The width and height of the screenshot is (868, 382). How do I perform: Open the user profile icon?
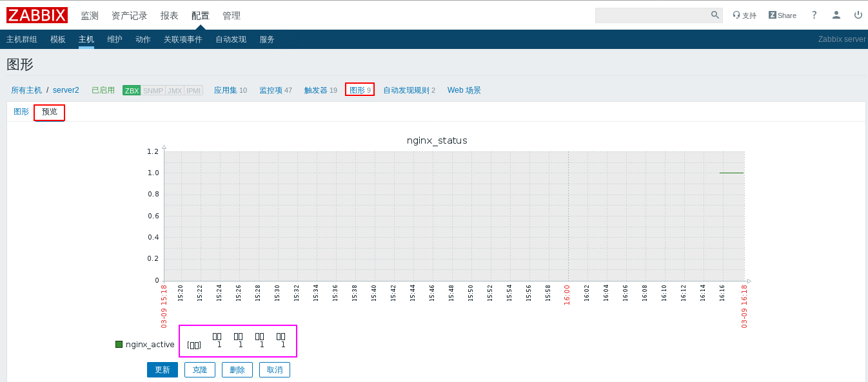tap(836, 15)
